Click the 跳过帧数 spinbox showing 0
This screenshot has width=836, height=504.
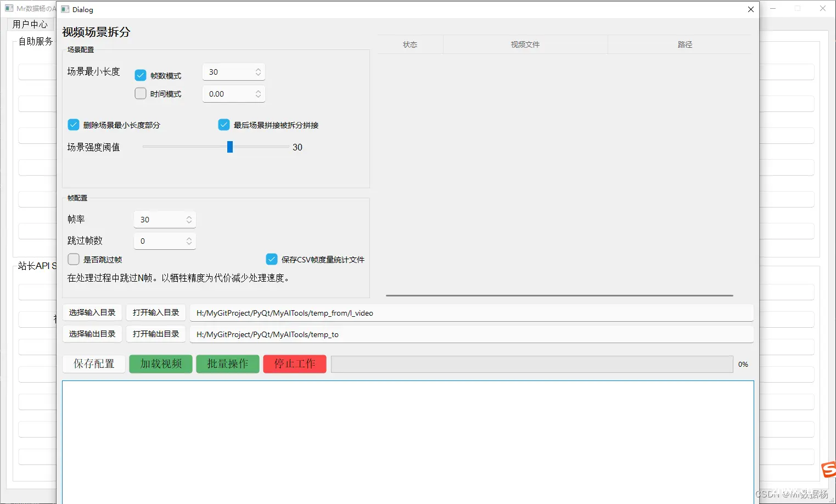point(165,241)
